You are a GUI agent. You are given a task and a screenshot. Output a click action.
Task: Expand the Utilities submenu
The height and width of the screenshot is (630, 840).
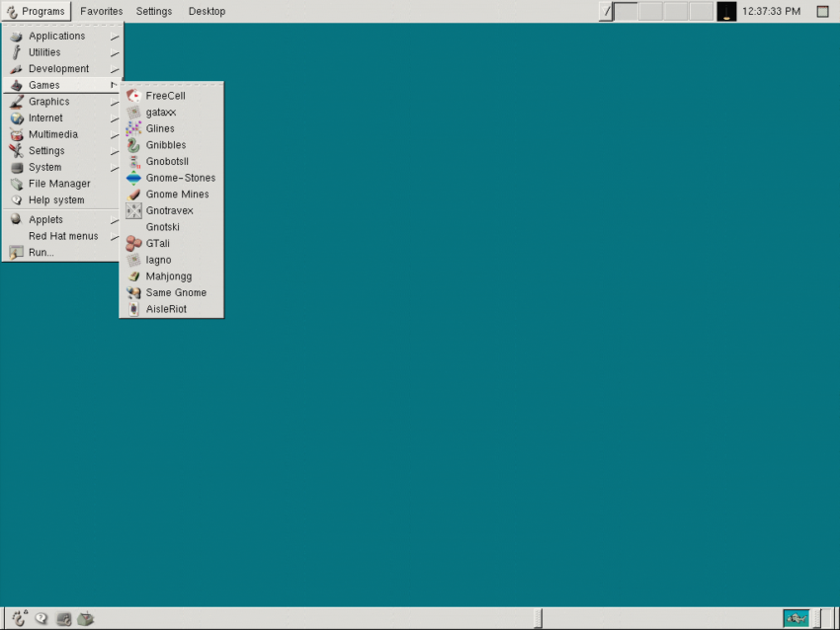tap(62, 52)
